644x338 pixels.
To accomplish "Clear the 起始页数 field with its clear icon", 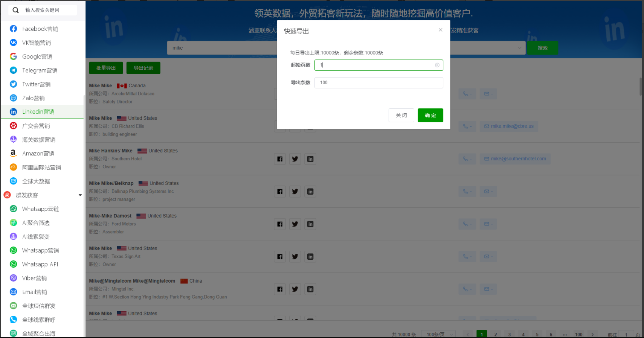I will 437,65.
